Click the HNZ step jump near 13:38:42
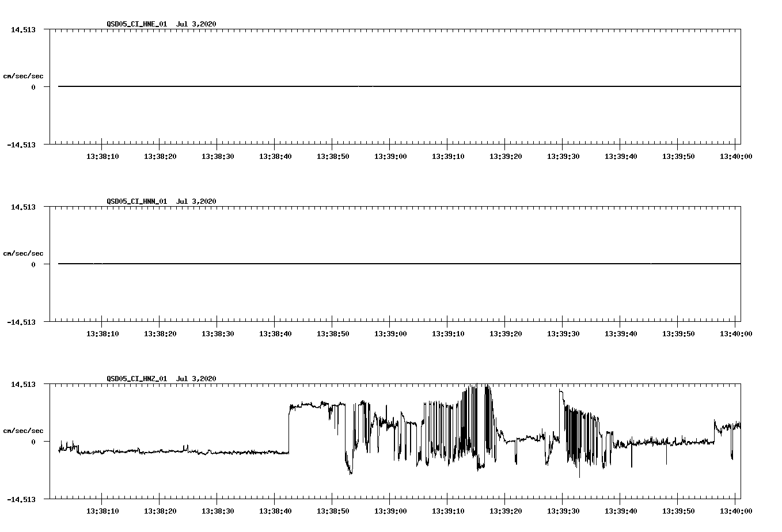The image size is (782, 532). [289, 430]
